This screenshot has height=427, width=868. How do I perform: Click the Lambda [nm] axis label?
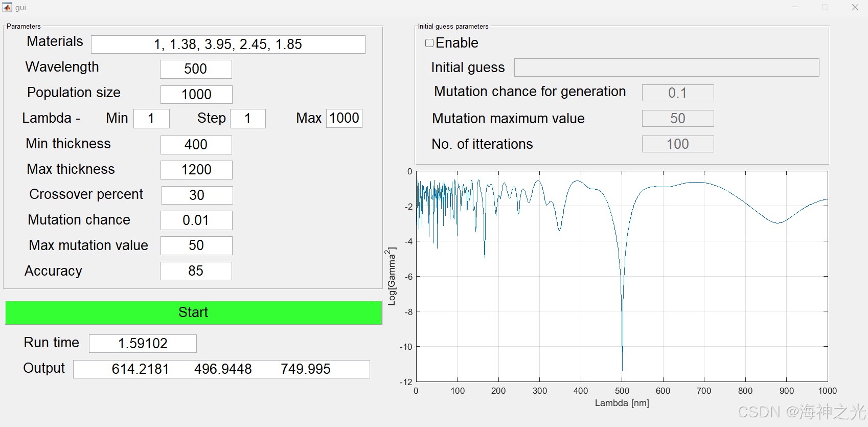point(622,403)
